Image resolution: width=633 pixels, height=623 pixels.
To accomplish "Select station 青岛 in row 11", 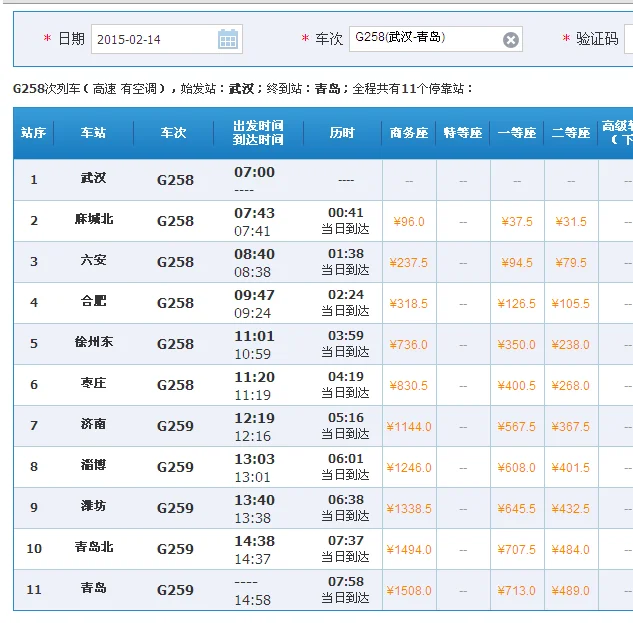I will click(93, 588).
